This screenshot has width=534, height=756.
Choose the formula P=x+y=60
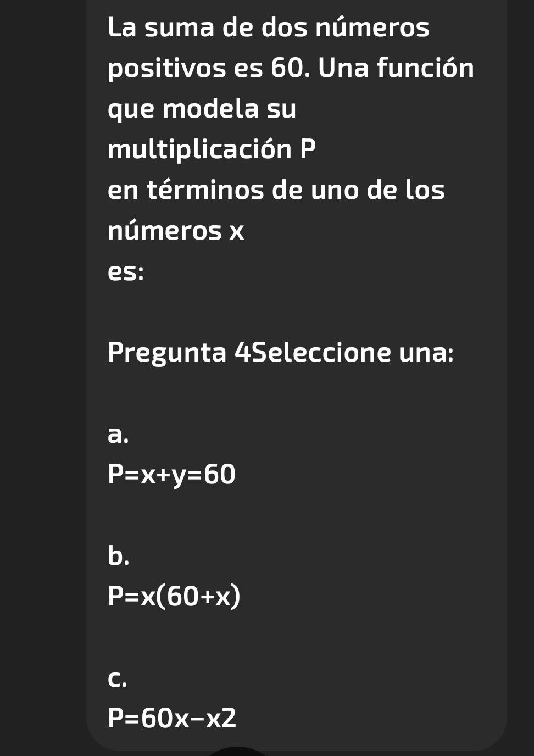(x=172, y=475)
